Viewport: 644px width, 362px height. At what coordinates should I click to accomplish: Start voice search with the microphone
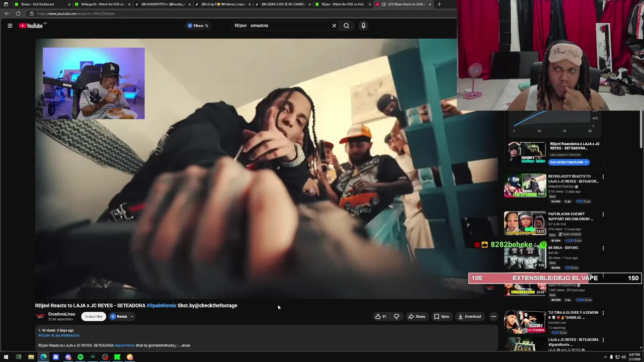click(363, 26)
